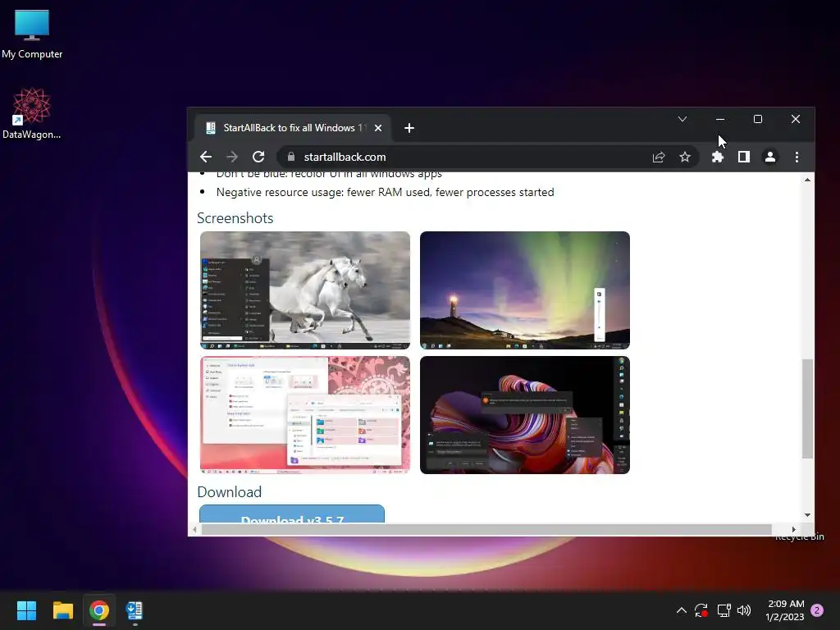The image size is (840, 630).
Task: Click the sync status tray icon
Action: (x=701, y=610)
